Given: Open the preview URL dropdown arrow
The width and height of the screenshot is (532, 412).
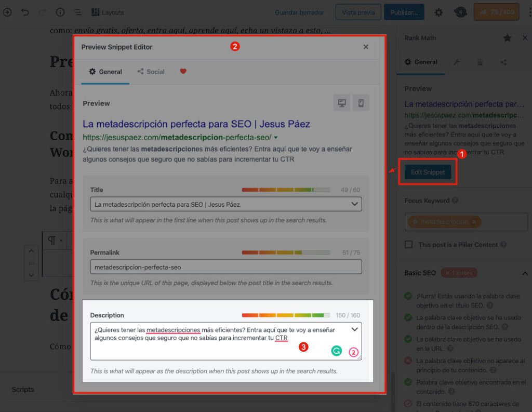Looking at the screenshot, I should pos(276,138).
